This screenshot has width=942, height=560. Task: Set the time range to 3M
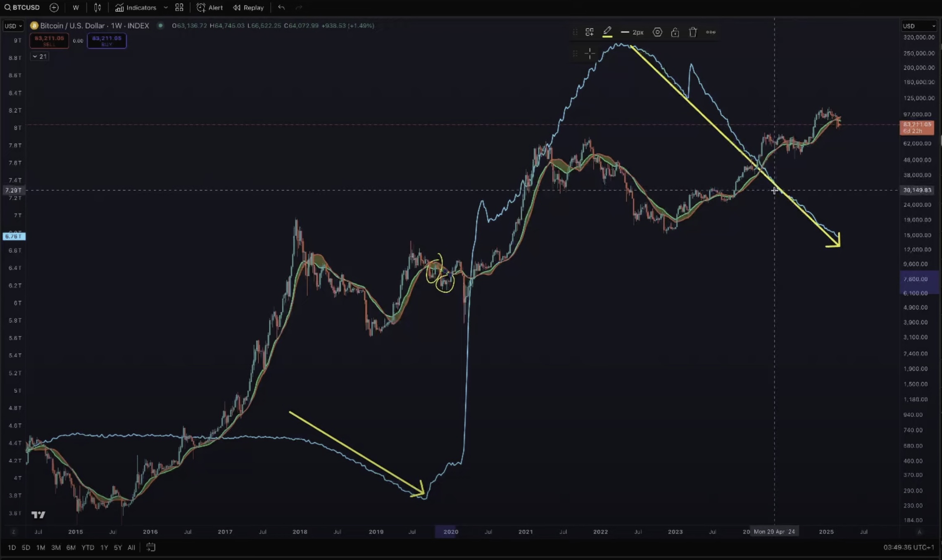(56, 548)
